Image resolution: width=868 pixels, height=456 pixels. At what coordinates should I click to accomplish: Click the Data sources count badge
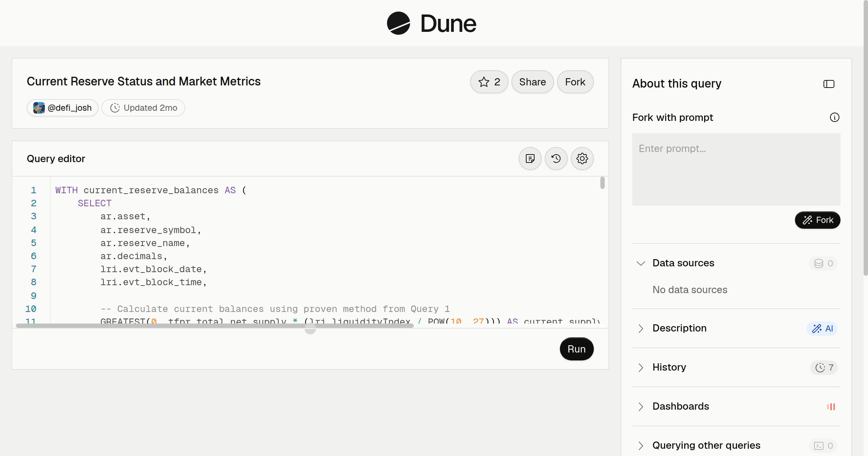point(824,263)
